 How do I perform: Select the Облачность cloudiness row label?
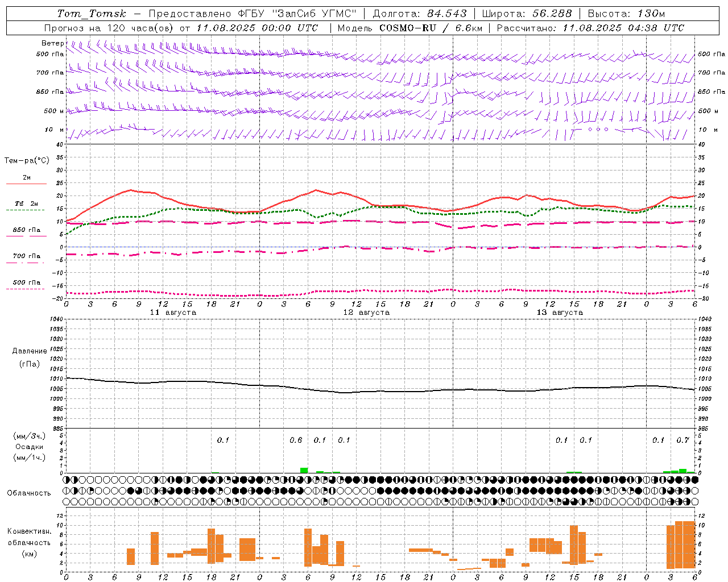29,493
